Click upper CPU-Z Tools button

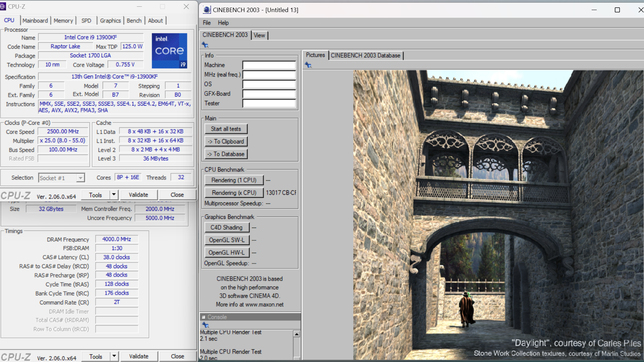point(96,195)
